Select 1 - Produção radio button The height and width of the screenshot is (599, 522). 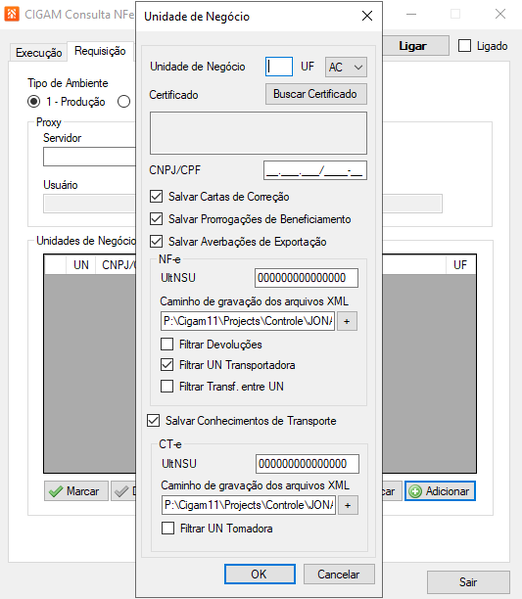(34, 102)
